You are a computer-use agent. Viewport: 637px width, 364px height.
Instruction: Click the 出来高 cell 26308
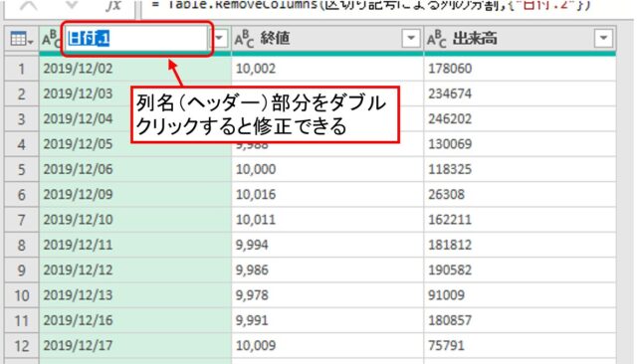click(x=520, y=194)
